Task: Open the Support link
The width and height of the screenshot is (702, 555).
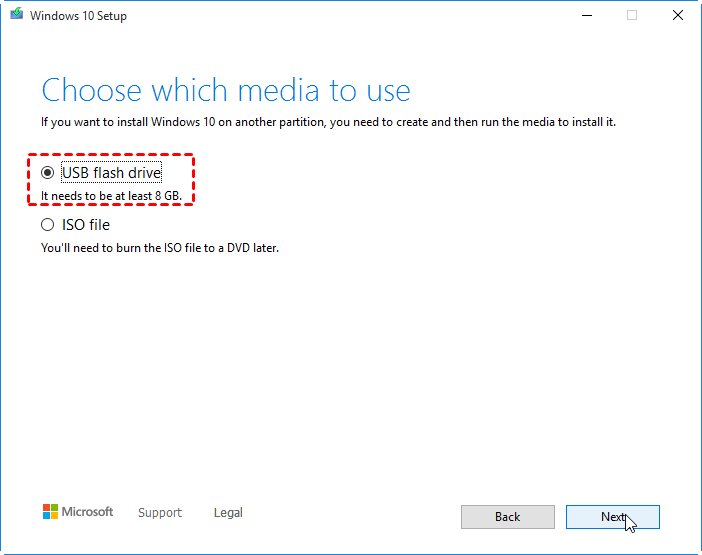Action: point(160,513)
